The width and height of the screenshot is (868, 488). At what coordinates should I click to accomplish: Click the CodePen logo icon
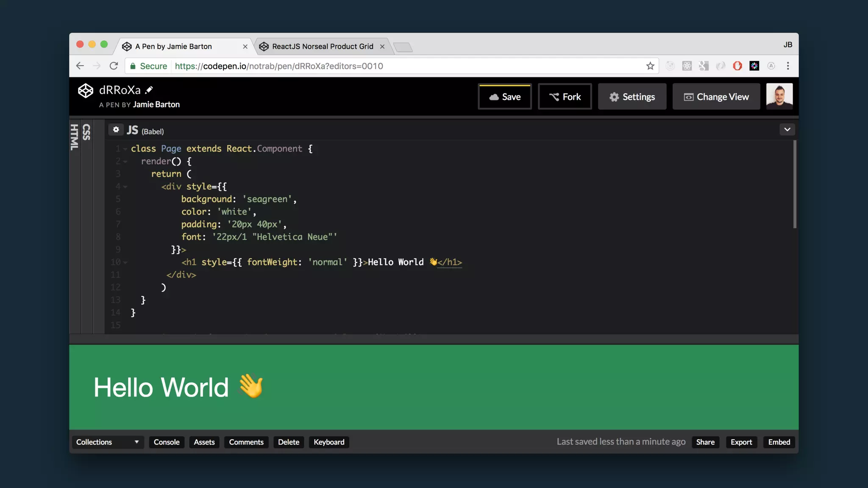click(86, 90)
